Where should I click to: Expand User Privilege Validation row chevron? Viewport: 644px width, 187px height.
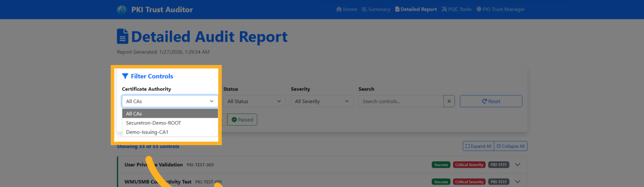click(x=518, y=165)
